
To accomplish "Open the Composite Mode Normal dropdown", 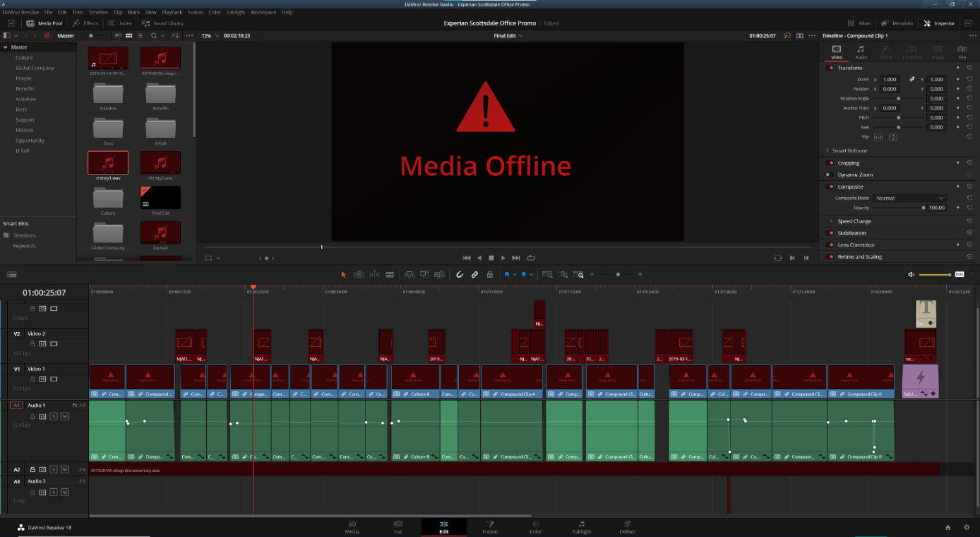I will click(909, 198).
